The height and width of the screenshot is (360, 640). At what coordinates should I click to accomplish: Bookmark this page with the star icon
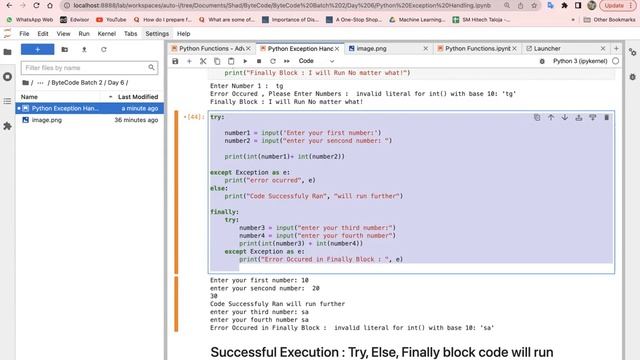[x=534, y=6]
